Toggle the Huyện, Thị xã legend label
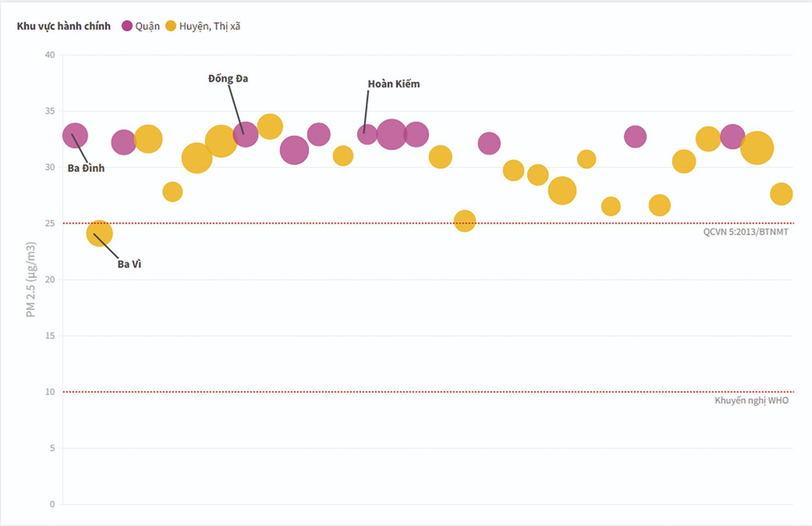The width and height of the screenshot is (812, 526). pos(210,26)
